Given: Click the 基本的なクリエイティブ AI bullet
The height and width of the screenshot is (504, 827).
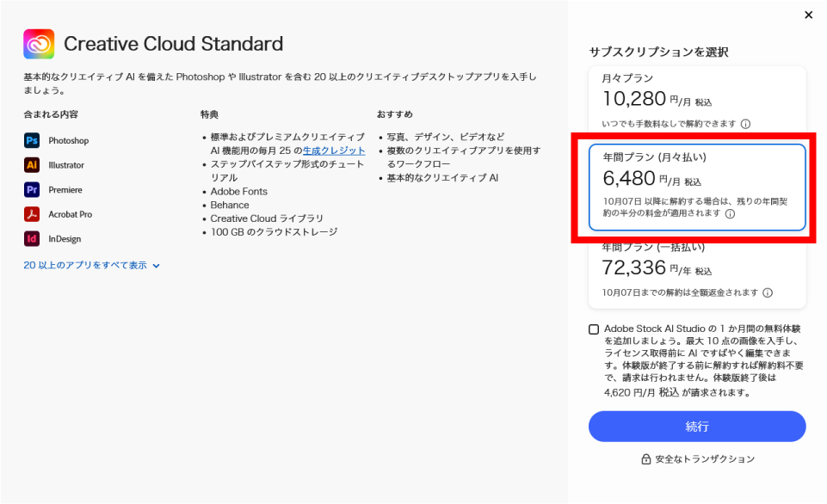Looking at the screenshot, I should (x=442, y=178).
